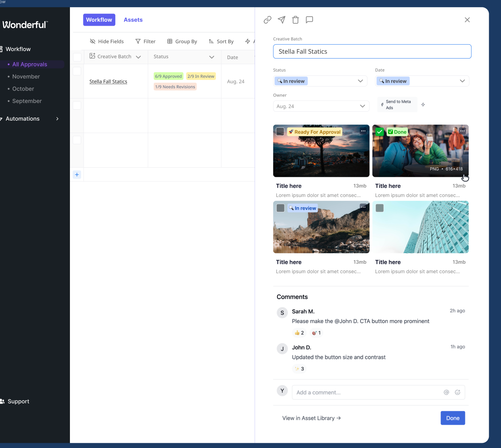
Task: Switch to the Assets tab
Action: click(x=133, y=20)
